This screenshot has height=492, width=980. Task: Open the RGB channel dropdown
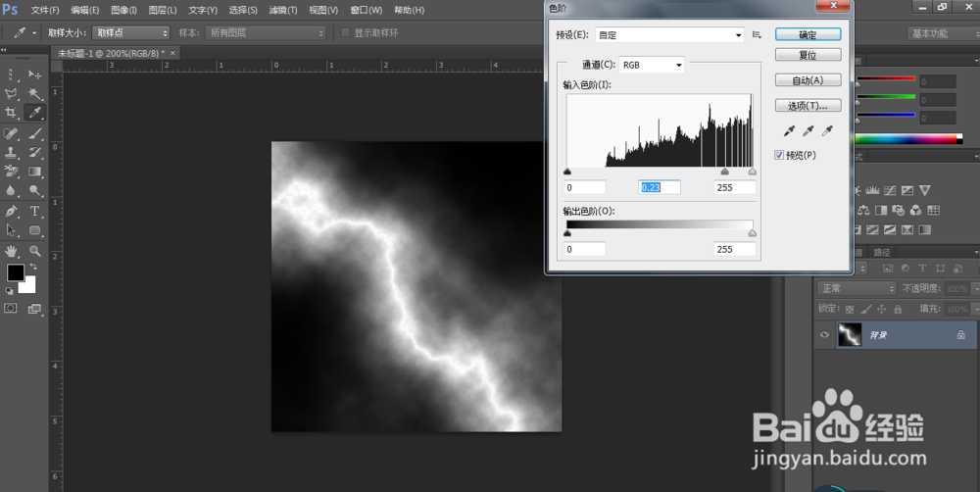coord(652,65)
